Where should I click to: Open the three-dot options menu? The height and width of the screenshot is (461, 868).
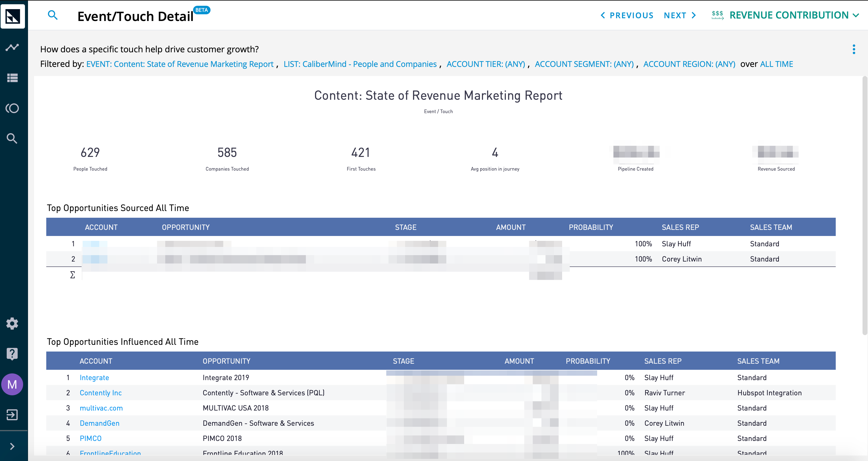(x=853, y=49)
